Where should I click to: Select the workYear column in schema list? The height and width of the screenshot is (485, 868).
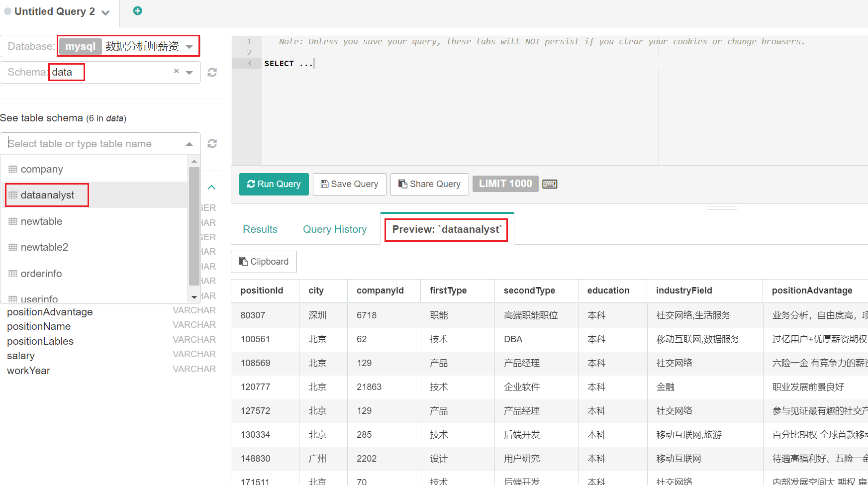[x=28, y=371]
